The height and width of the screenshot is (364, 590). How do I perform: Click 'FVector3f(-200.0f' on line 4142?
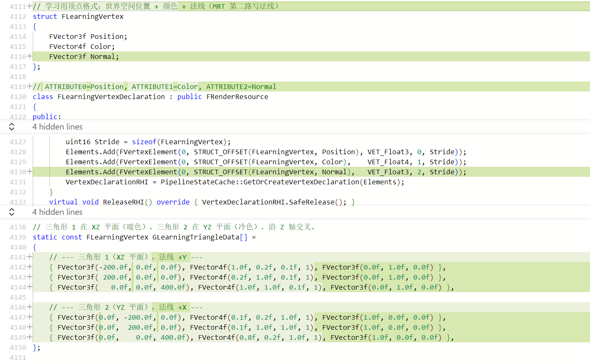click(x=92, y=267)
